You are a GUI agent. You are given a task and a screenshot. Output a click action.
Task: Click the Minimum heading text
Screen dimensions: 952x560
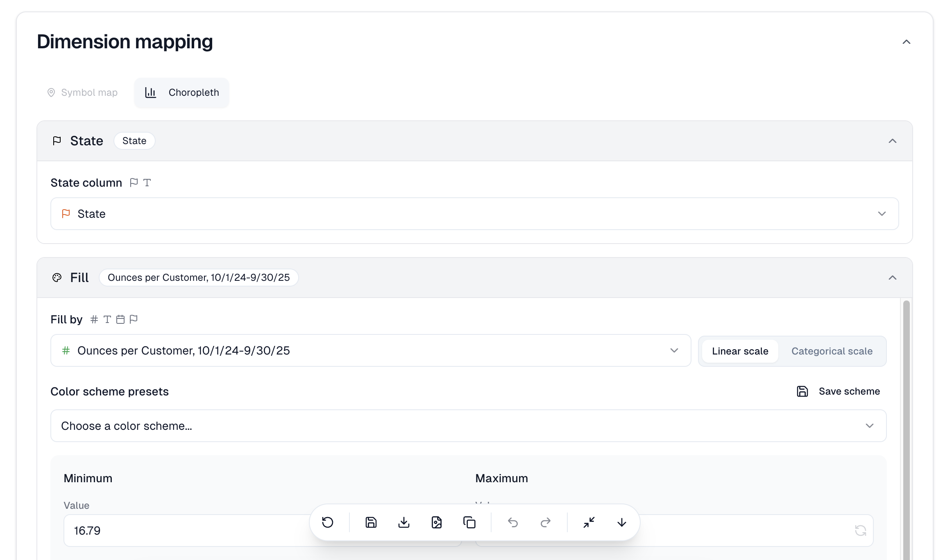point(88,478)
